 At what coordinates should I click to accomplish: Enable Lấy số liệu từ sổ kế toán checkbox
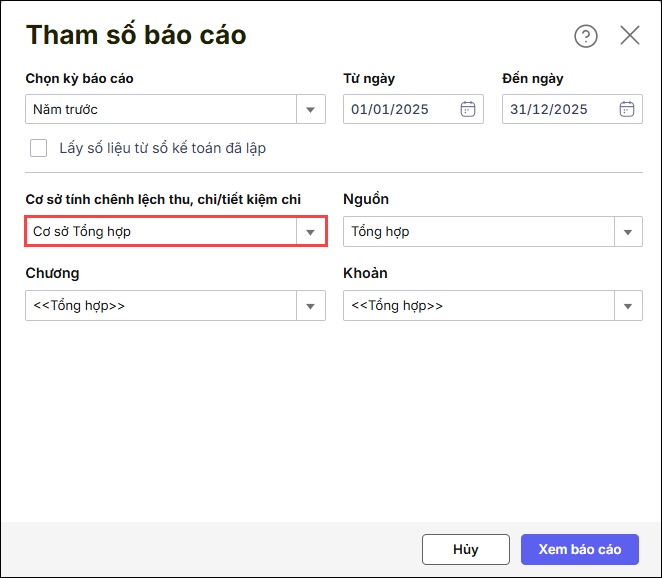pyautogui.click(x=39, y=148)
